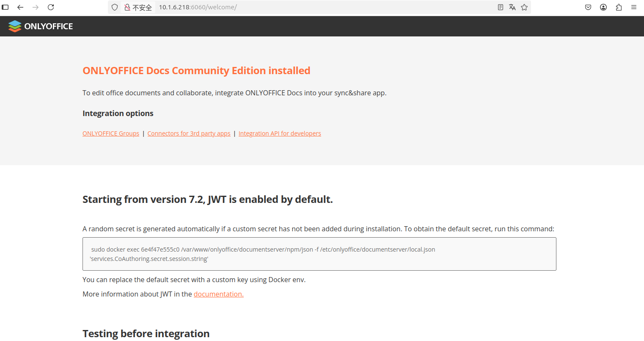Image resolution: width=644 pixels, height=341 pixels.
Task: Open the JWT documentation link
Action: coord(218,294)
